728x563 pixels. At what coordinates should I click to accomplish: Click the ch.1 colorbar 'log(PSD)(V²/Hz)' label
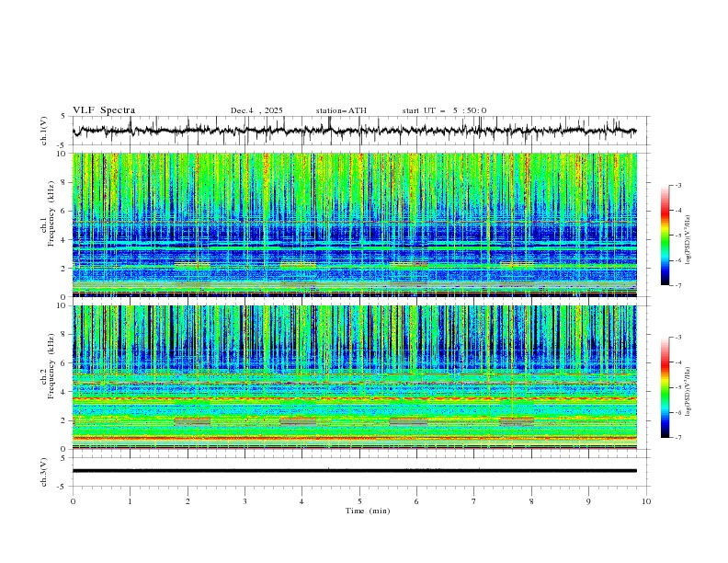click(x=688, y=240)
